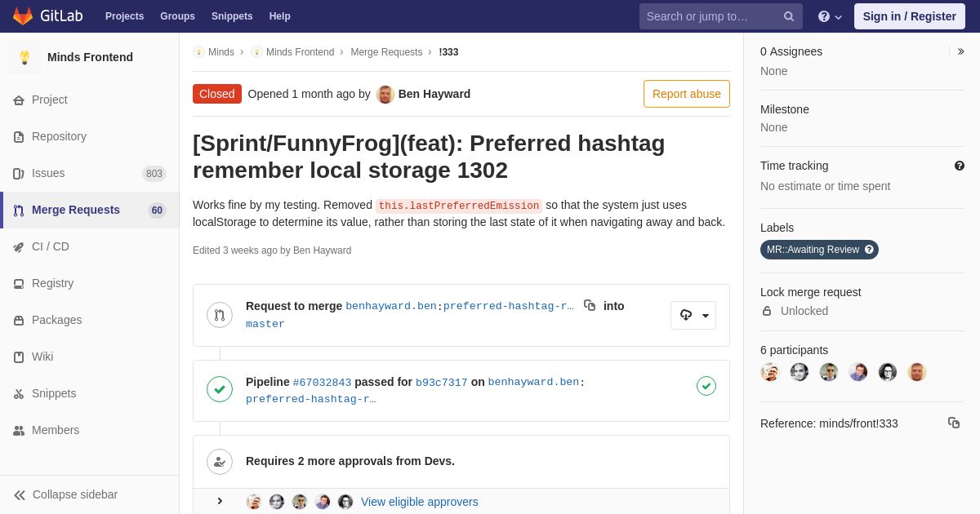Click the benhayward.ben source branch link

pyautogui.click(x=391, y=306)
